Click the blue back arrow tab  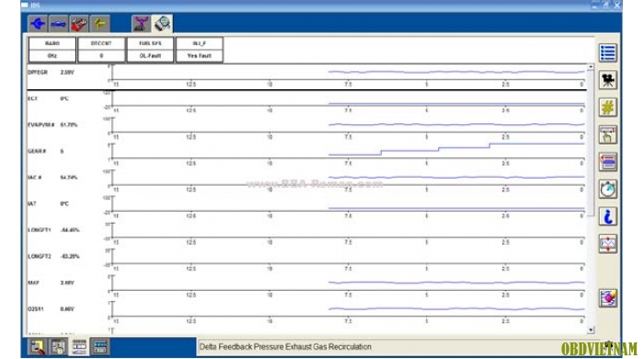pyautogui.click(x=38, y=24)
